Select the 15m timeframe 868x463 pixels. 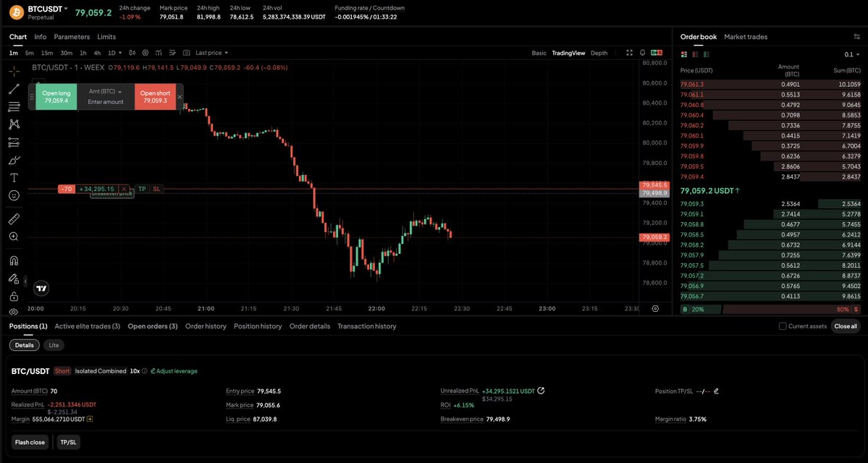click(47, 53)
